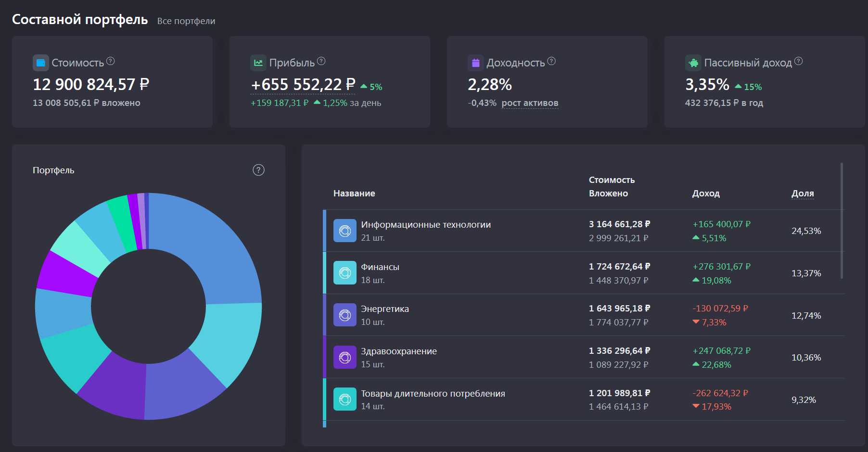Click the 10,36% share value
The height and width of the screenshot is (452, 868).
pyautogui.click(x=806, y=358)
